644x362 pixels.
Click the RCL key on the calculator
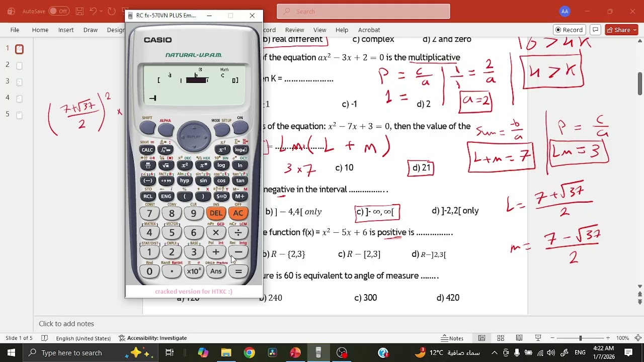pos(147,197)
